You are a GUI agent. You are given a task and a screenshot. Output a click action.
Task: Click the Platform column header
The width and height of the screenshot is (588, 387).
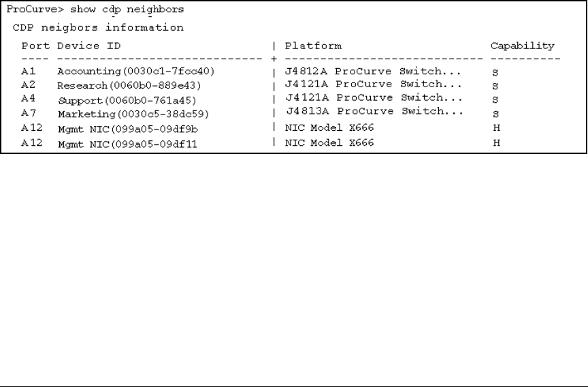coord(313,46)
